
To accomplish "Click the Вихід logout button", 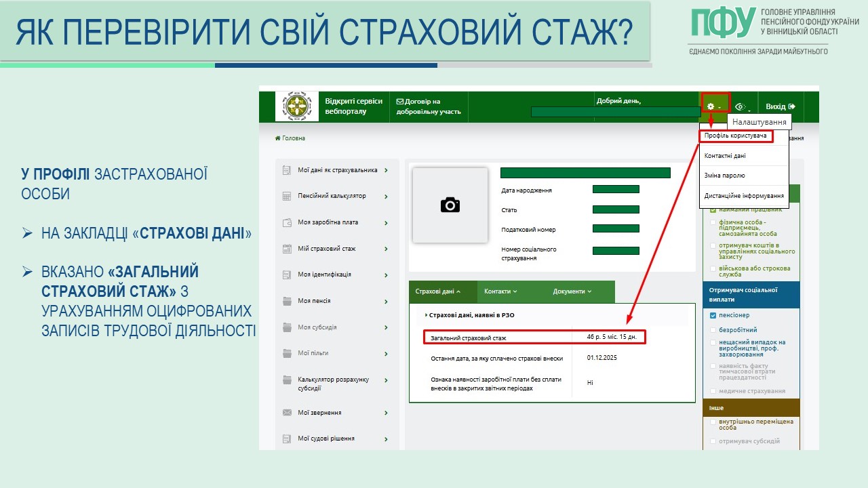I will tap(780, 106).
